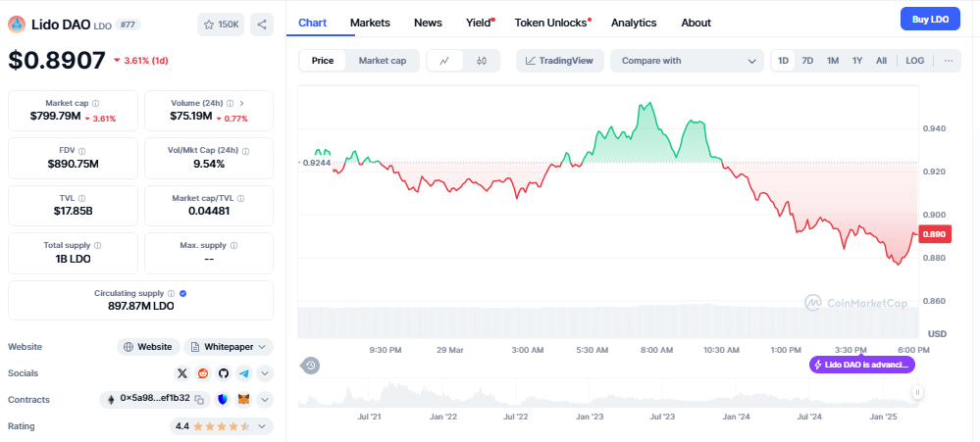Click the chart range slider's right handle
The width and height of the screenshot is (980, 442).
pos(917,393)
